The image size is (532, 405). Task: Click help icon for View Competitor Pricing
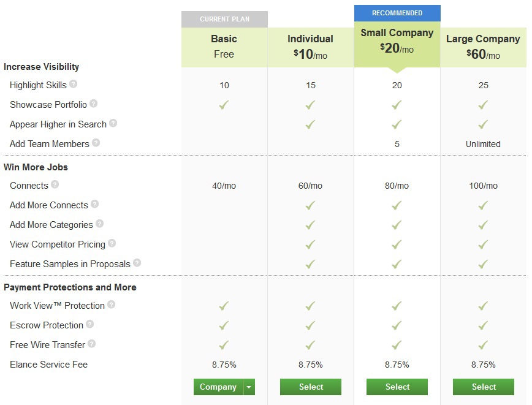[x=112, y=243]
